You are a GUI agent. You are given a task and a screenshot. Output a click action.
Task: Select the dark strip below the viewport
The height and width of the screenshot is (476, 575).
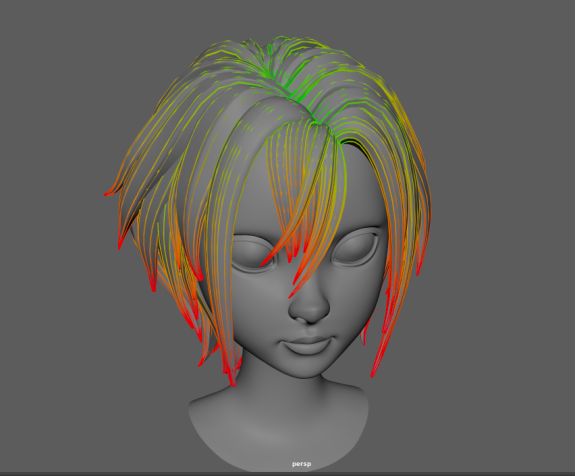[288, 474]
